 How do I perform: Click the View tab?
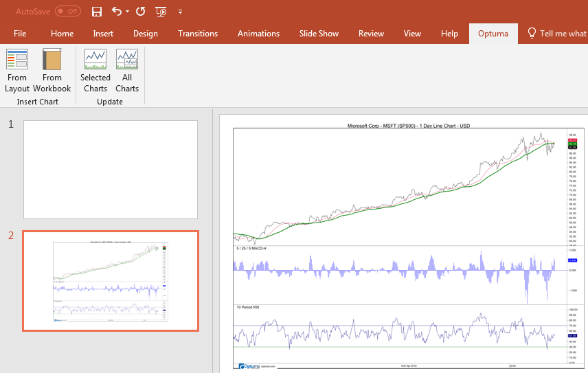point(412,34)
